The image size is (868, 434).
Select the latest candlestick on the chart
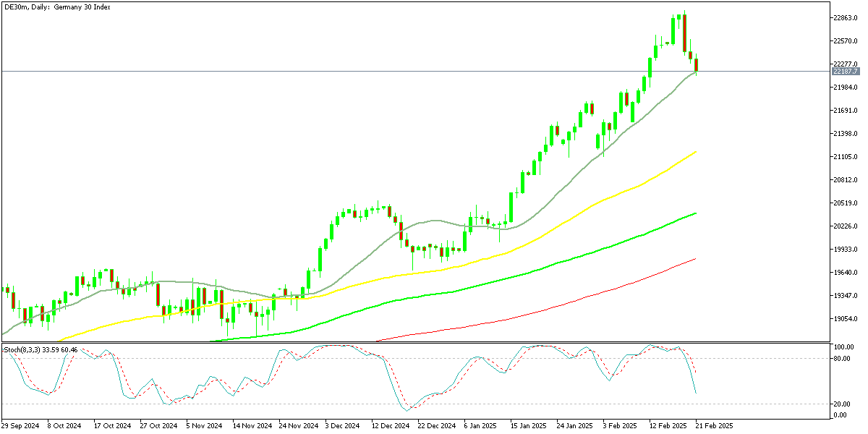696,65
